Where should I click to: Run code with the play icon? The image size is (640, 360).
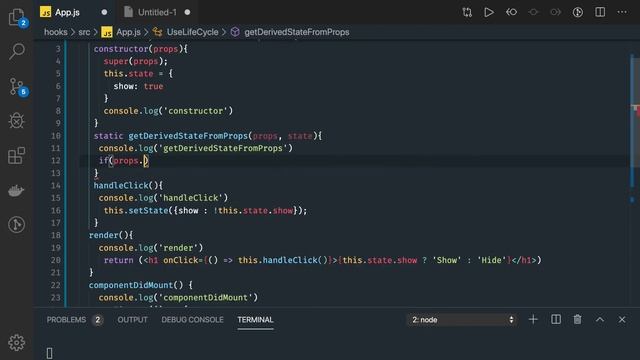[489, 12]
